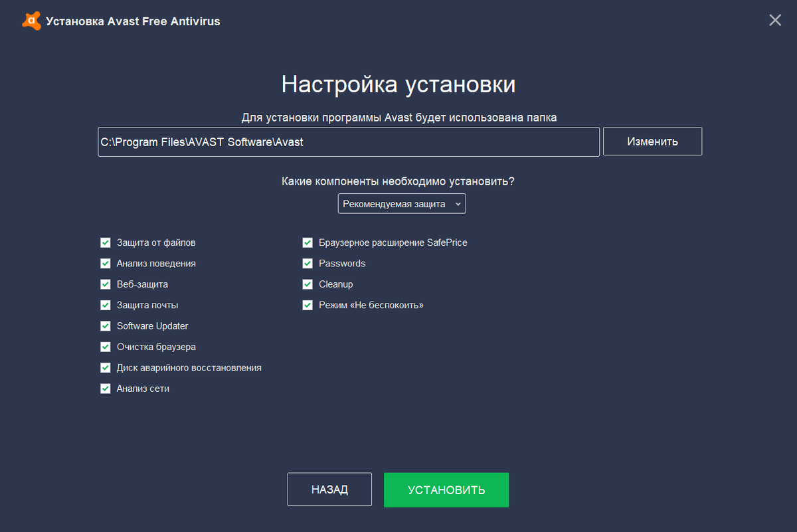The height and width of the screenshot is (532, 797).
Task: Click the Установка Avast Free Antivirus title
Action: (133, 21)
